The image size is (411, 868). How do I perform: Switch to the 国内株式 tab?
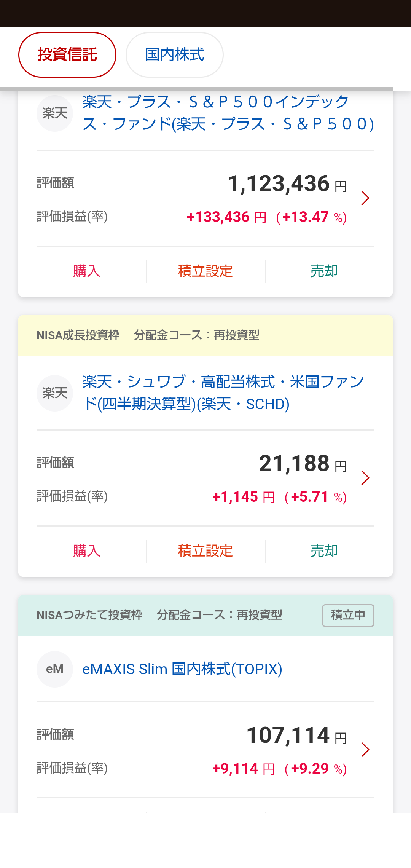(175, 55)
